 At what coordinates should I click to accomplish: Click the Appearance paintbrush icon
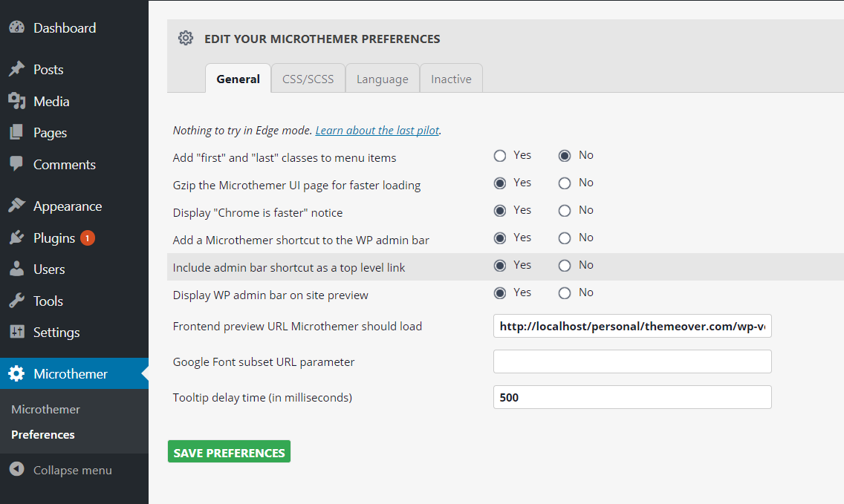16,206
